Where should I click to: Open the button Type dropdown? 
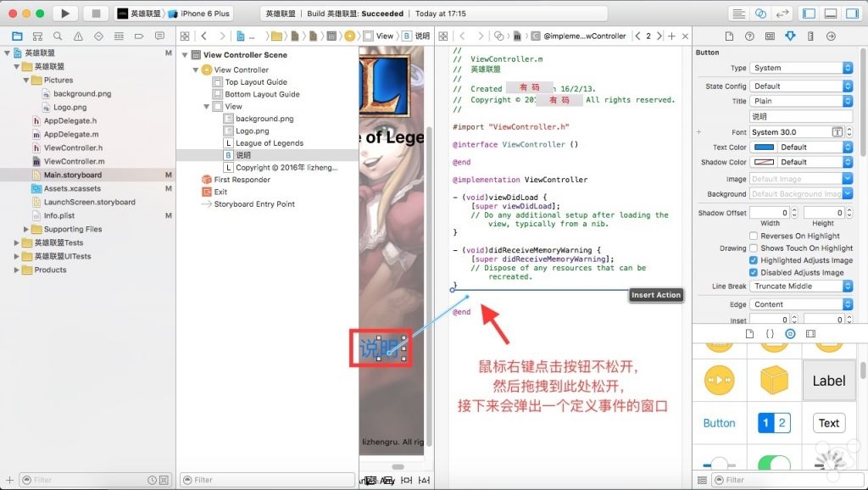[801, 68]
